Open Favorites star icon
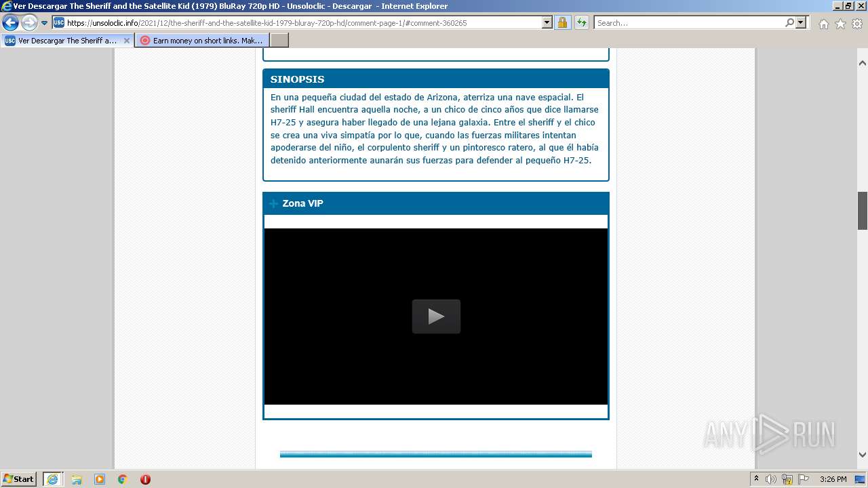868x488 pixels. click(x=840, y=24)
